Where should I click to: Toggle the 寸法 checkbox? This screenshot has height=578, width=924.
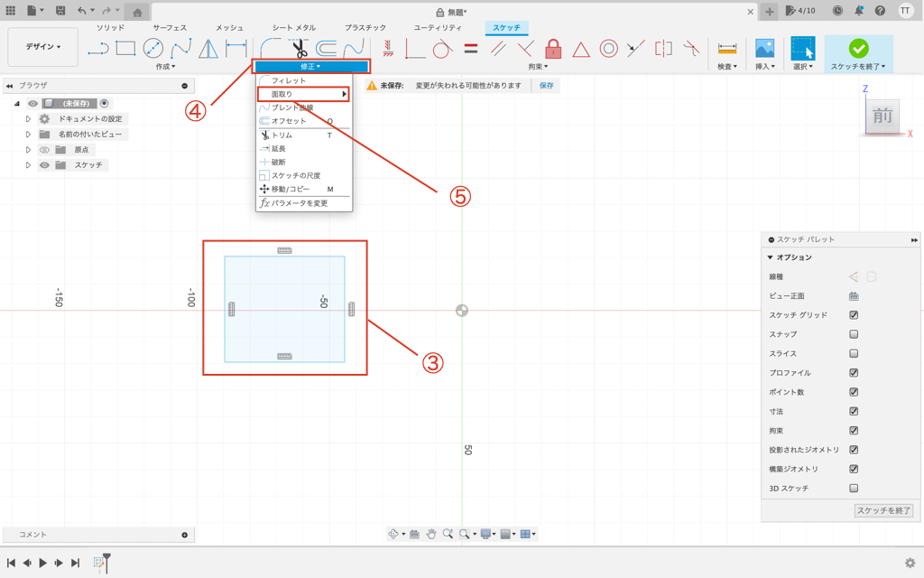pos(854,411)
